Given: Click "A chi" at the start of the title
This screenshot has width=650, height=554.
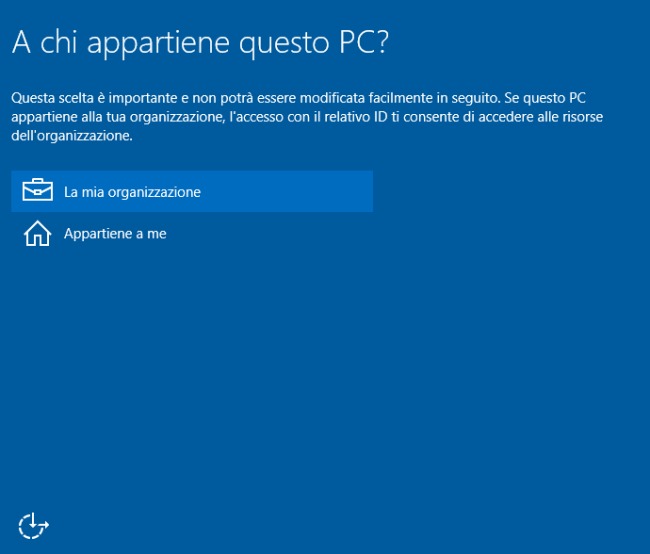Looking at the screenshot, I should [45, 44].
